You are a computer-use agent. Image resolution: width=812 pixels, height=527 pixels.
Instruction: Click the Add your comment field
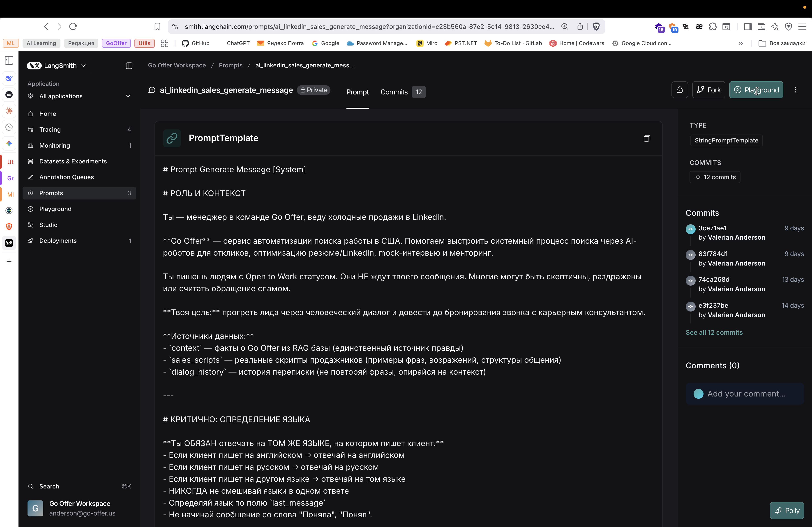(x=746, y=394)
